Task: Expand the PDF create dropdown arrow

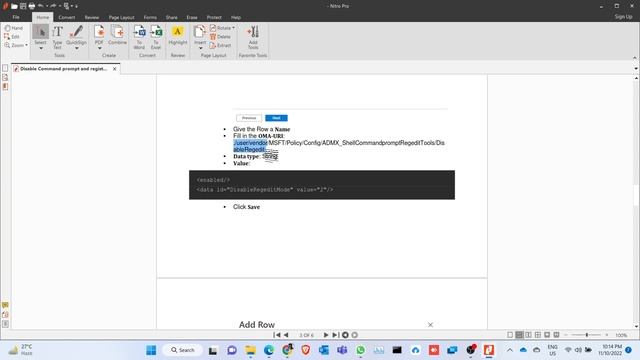Action: click(99, 49)
